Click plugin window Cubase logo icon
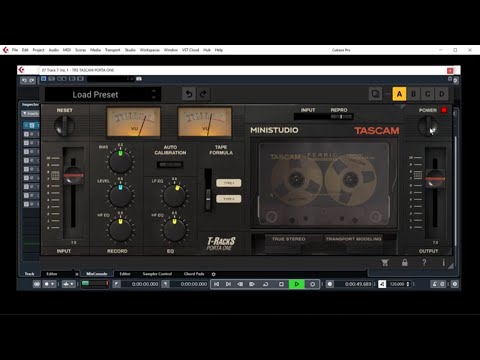 pos(22,70)
